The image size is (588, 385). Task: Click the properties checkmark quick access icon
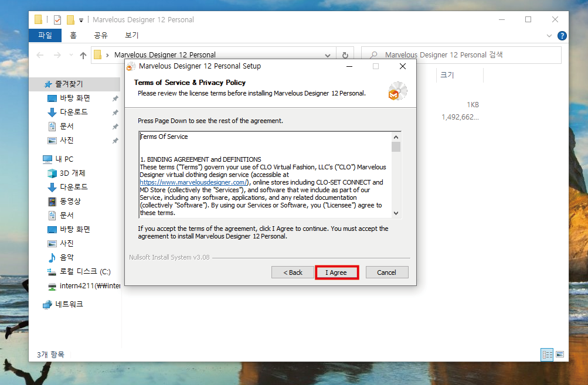(57, 19)
